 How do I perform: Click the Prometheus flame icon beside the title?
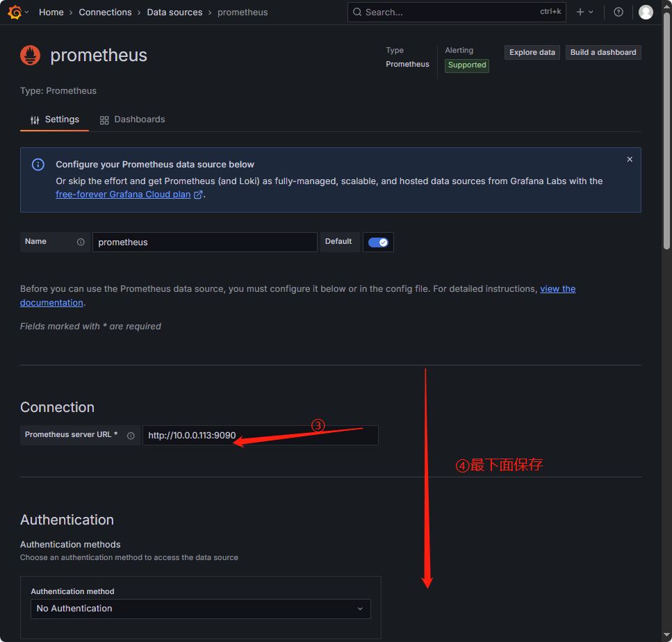tap(28, 56)
